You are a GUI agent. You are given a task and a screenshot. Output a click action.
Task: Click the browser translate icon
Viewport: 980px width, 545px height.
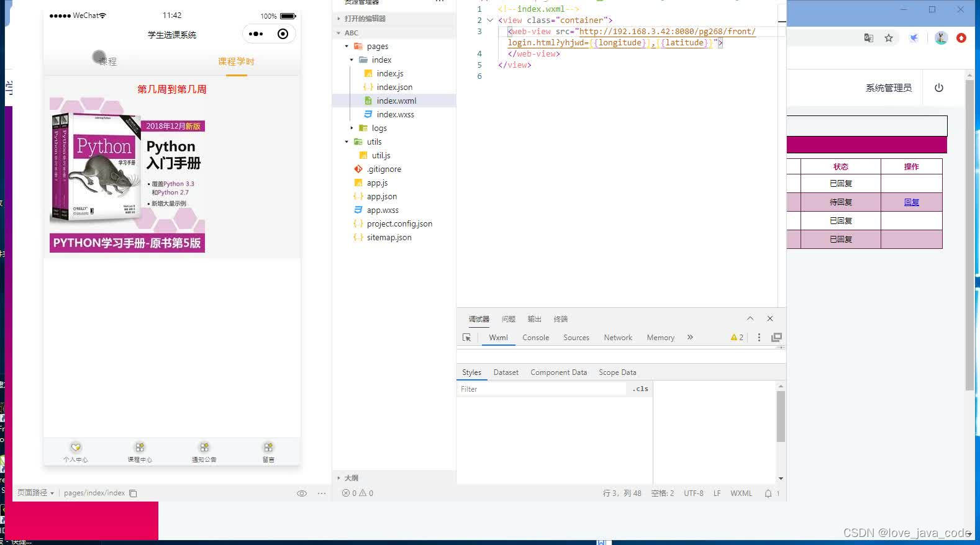(x=869, y=38)
